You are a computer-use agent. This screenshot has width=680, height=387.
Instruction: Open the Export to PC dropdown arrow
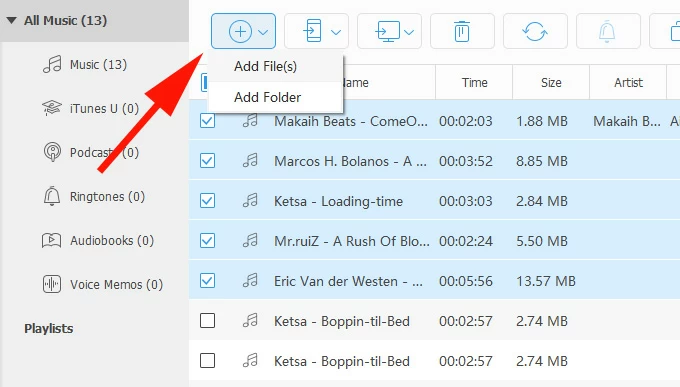click(409, 32)
